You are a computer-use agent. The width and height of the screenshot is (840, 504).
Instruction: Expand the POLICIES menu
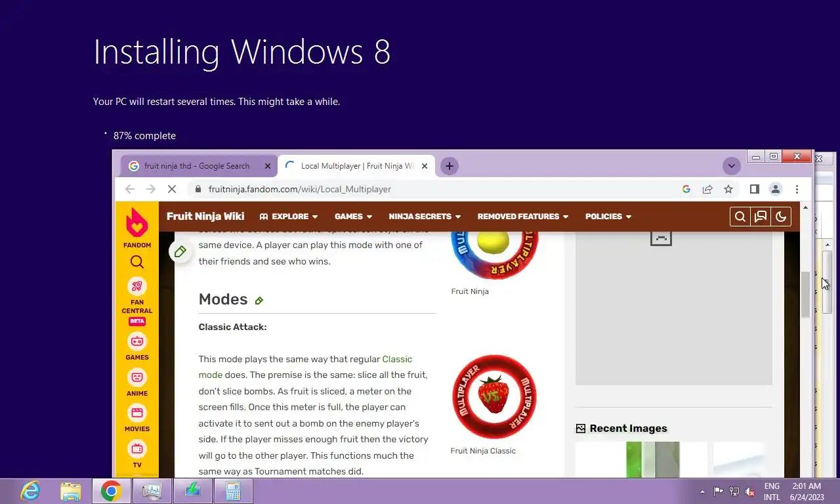(608, 217)
